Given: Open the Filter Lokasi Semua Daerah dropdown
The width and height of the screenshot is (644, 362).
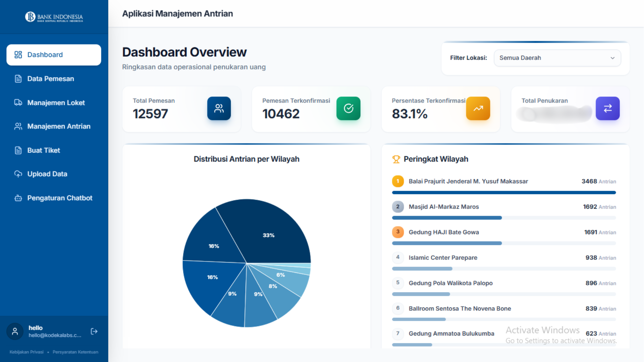Looking at the screenshot, I should point(557,58).
